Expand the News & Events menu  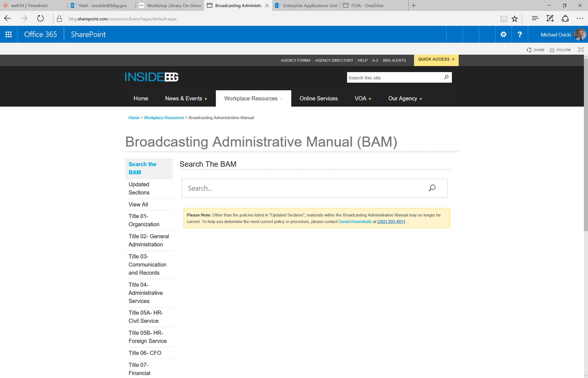[x=186, y=98]
